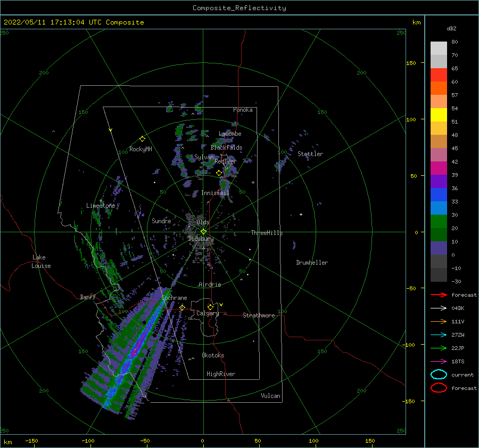Click the Innisfail label
Screen dimensions: 479x448
click(x=215, y=193)
